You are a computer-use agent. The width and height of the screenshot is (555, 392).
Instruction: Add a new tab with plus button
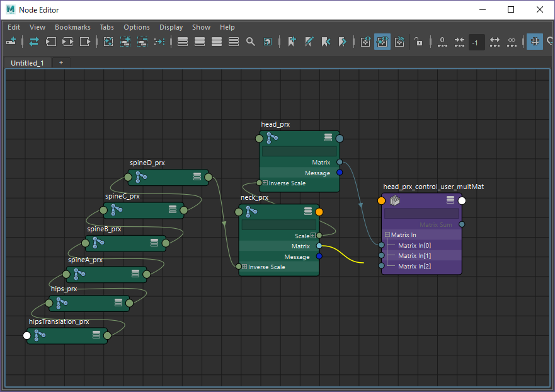(61, 63)
